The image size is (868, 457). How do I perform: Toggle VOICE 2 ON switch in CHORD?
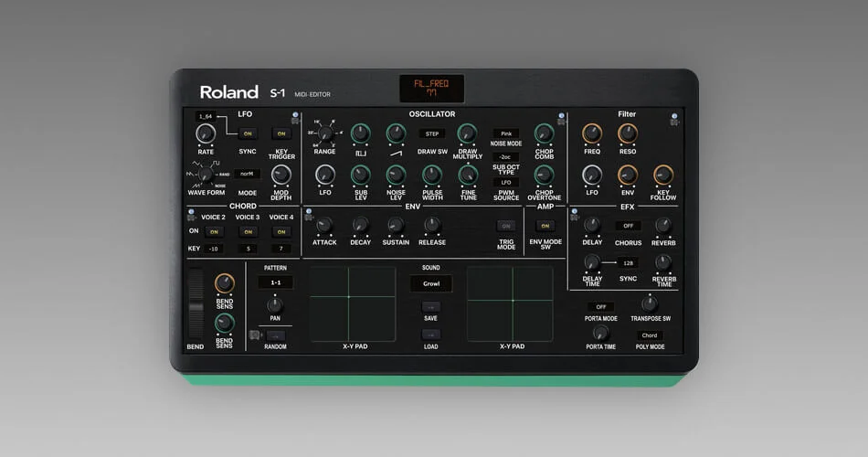[x=214, y=231]
